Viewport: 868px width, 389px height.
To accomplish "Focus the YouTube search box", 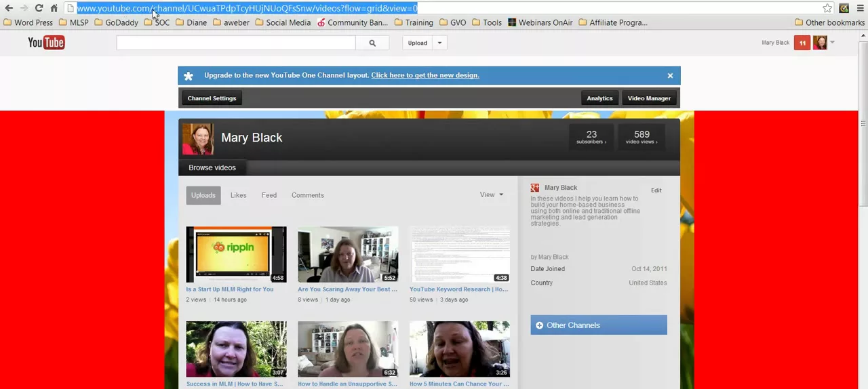I will pos(236,43).
